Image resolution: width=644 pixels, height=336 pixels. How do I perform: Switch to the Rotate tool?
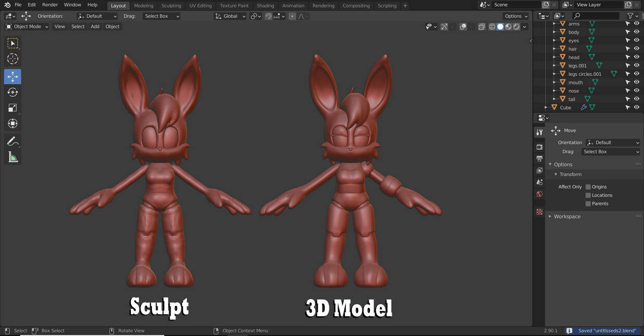pyautogui.click(x=12, y=92)
